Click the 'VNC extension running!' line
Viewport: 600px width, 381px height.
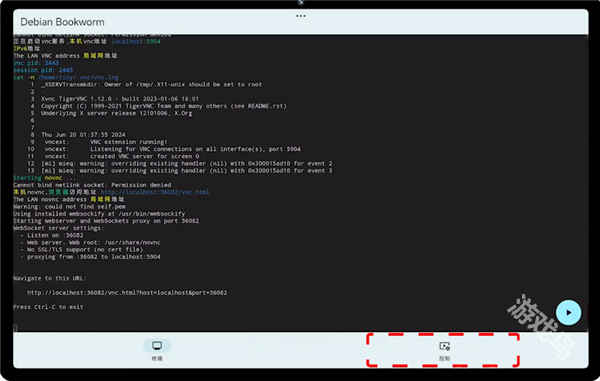pyautogui.click(x=106, y=142)
